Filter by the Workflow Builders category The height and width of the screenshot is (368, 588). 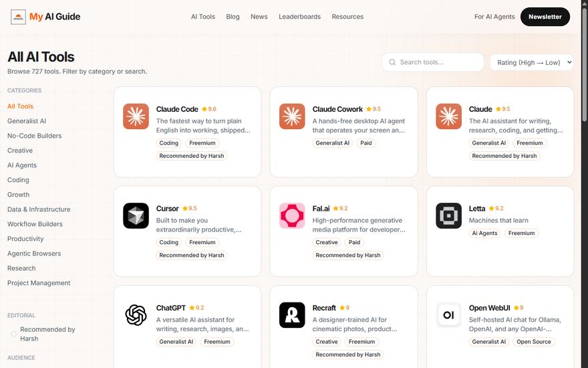pos(35,223)
